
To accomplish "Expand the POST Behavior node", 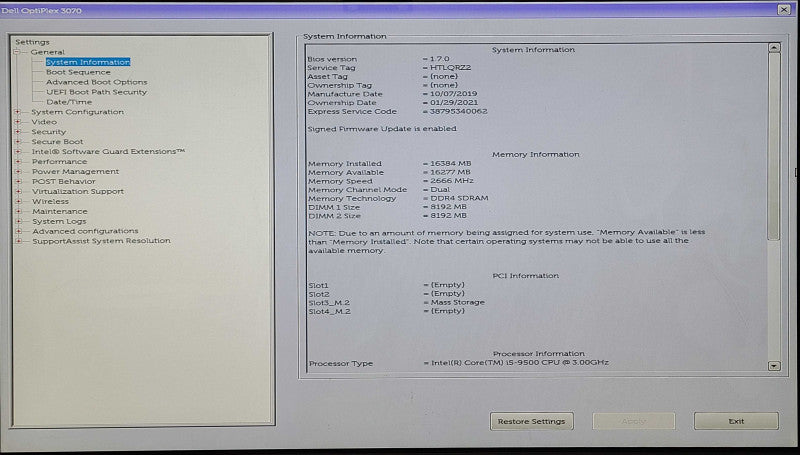I will pyautogui.click(x=18, y=182).
